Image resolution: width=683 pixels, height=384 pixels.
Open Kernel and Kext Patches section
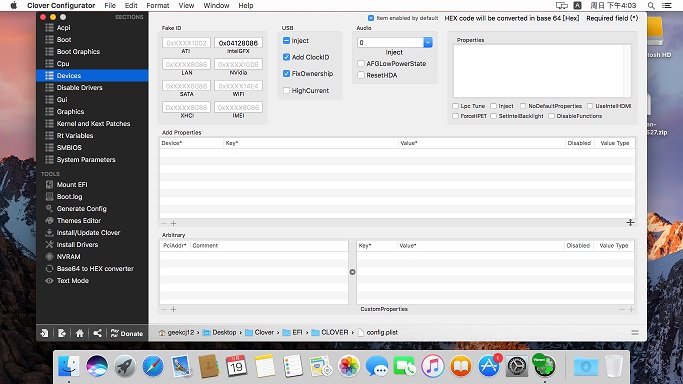point(93,124)
